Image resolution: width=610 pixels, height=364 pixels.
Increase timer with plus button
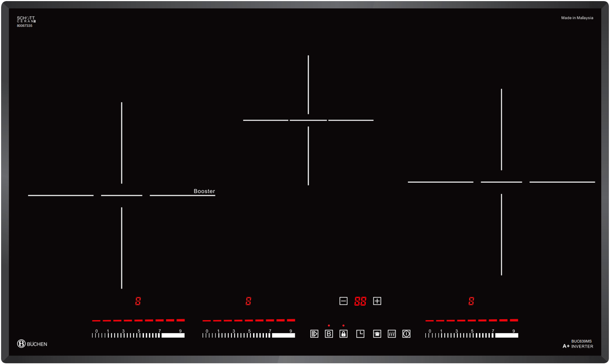coord(377,301)
